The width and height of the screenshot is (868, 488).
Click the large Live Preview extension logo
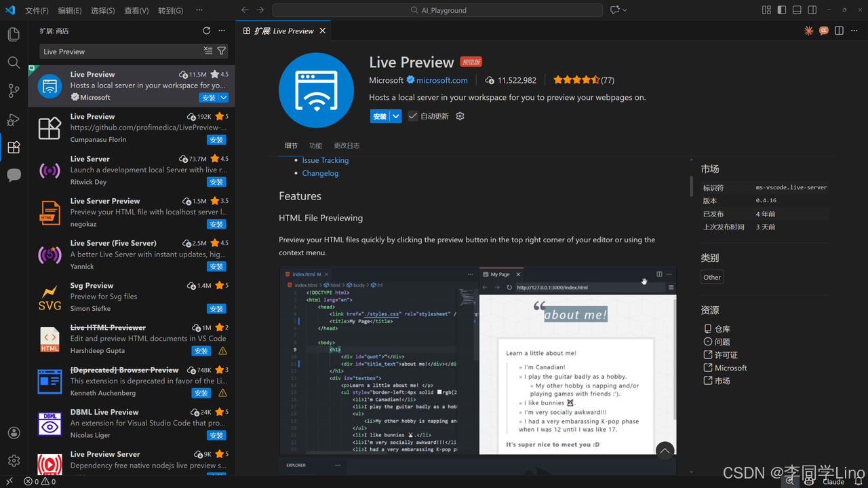pyautogui.click(x=317, y=90)
